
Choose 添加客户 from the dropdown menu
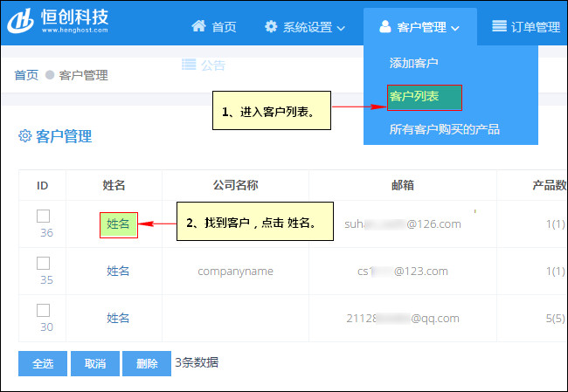(x=413, y=63)
